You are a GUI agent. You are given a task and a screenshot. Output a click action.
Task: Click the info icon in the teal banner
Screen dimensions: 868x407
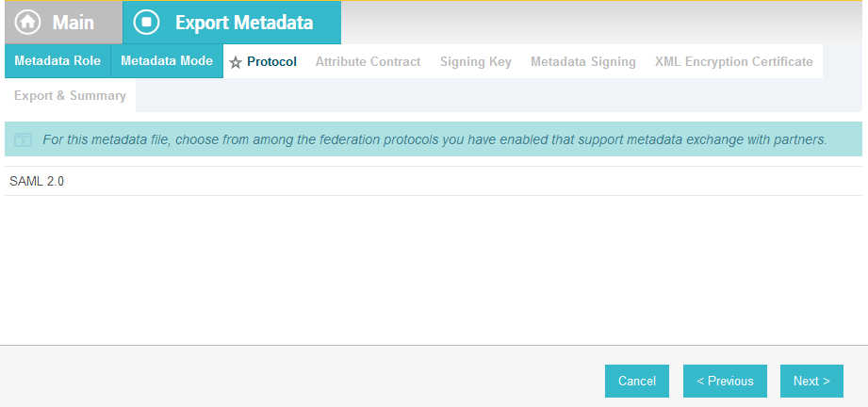[x=24, y=139]
